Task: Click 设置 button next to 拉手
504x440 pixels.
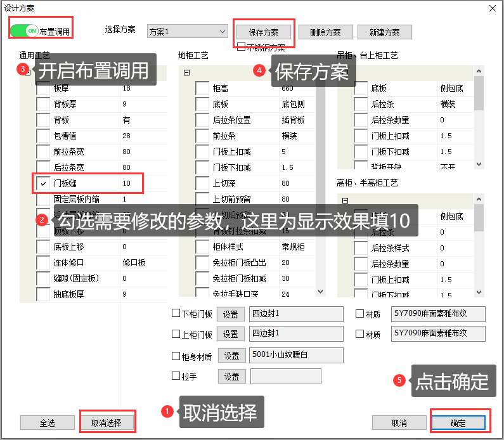Action: click(x=231, y=377)
